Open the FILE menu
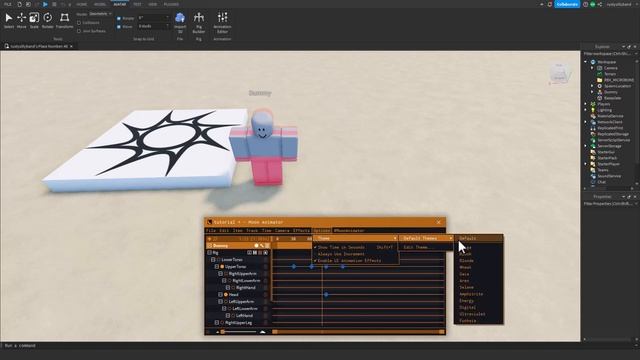Viewport: 640px width, 360px height. [x=7, y=4]
